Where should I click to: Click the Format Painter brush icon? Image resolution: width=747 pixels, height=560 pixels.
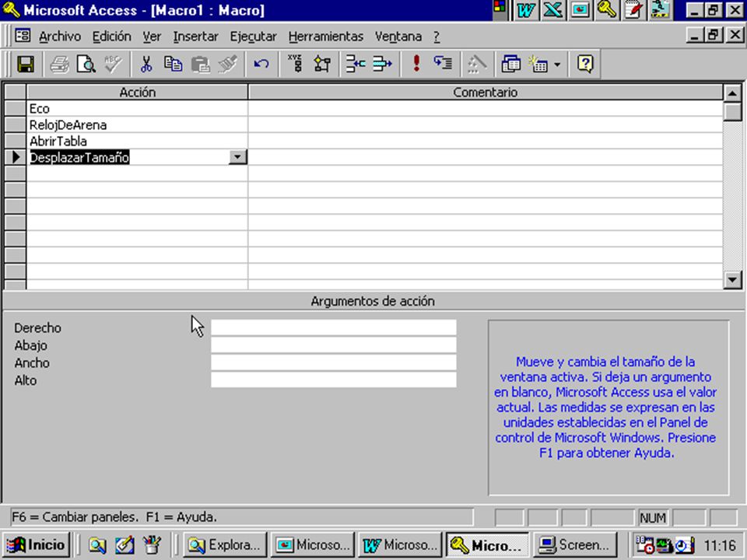tap(227, 64)
